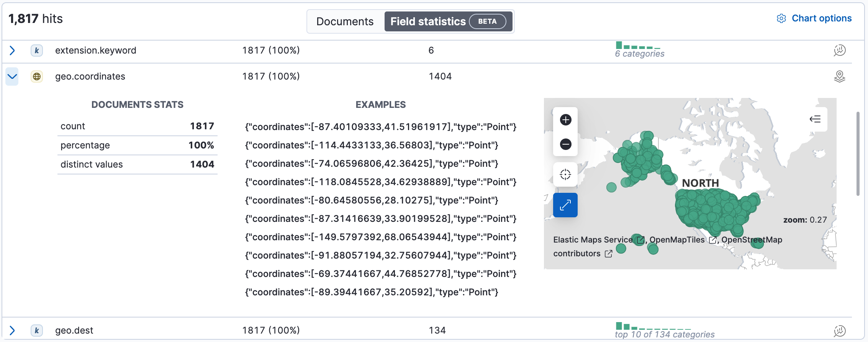
Task: Click the vertical scrollbar on the right
Action: point(858,154)
